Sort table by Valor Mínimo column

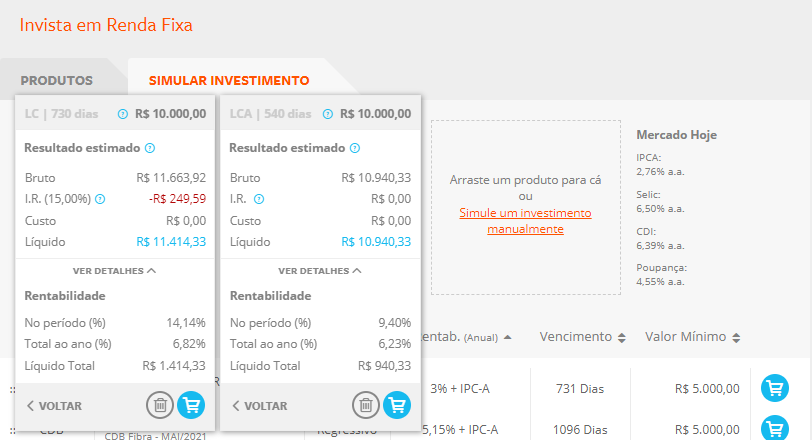(736, 337)
